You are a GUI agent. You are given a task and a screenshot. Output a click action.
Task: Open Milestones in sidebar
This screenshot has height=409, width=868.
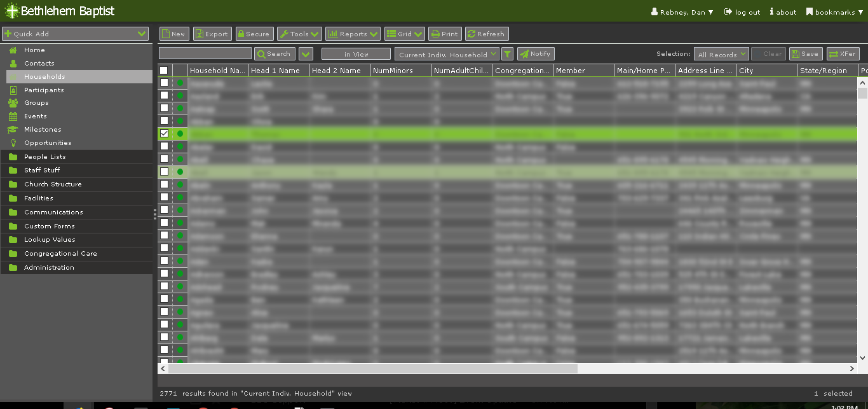tap(43, 129)
